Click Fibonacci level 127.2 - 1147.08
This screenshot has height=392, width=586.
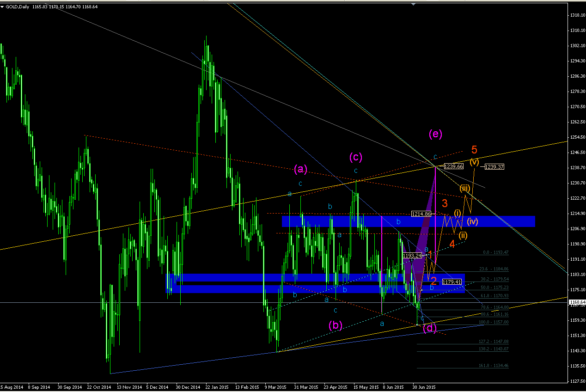pyautogui.click(x=493, y=341)
